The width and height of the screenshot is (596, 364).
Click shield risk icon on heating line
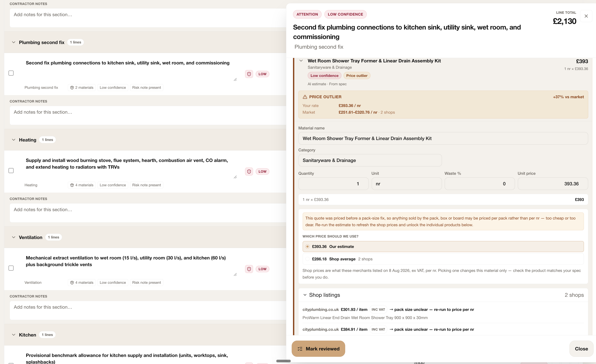pos(249,171)
